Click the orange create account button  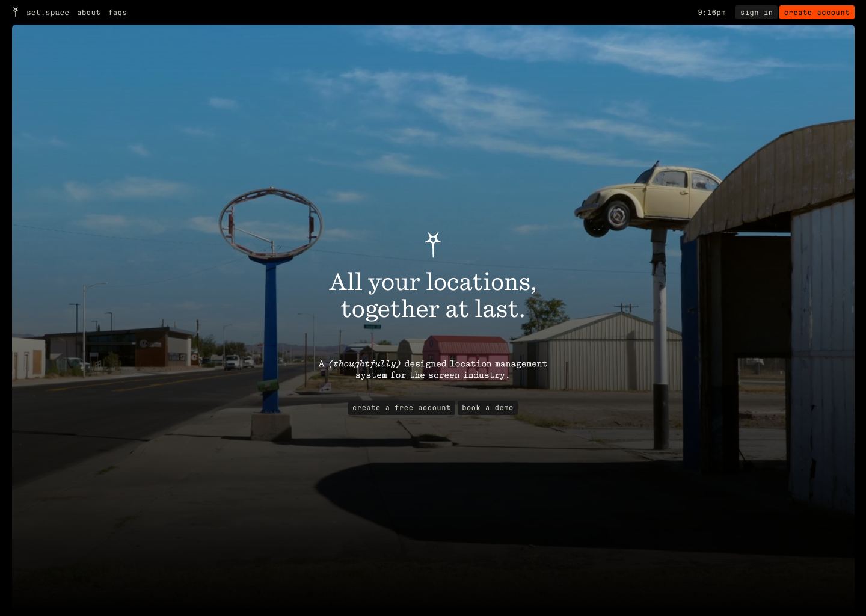(817, 13)
